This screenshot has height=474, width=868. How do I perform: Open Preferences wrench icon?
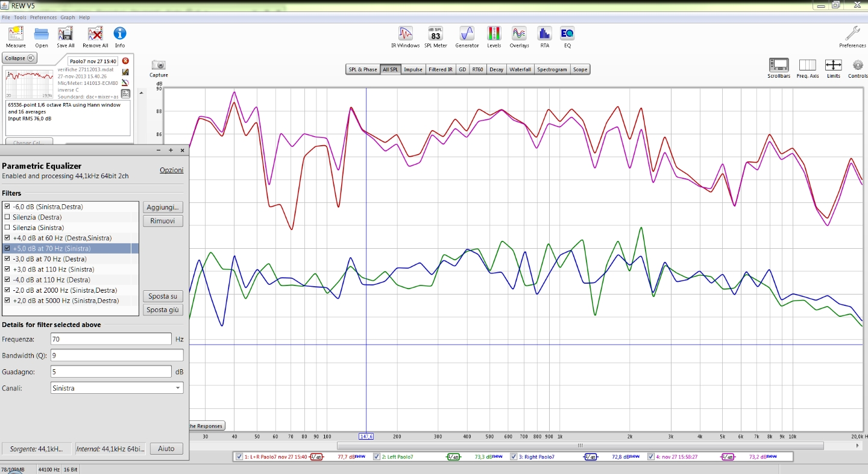(852, 33)
